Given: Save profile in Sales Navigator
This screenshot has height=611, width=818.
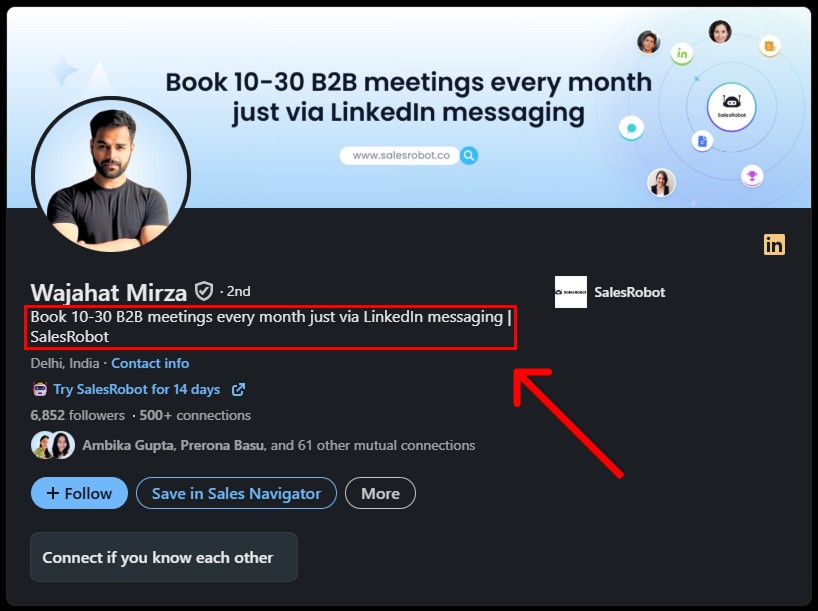Looking at the screenshot, I should 236,493.
